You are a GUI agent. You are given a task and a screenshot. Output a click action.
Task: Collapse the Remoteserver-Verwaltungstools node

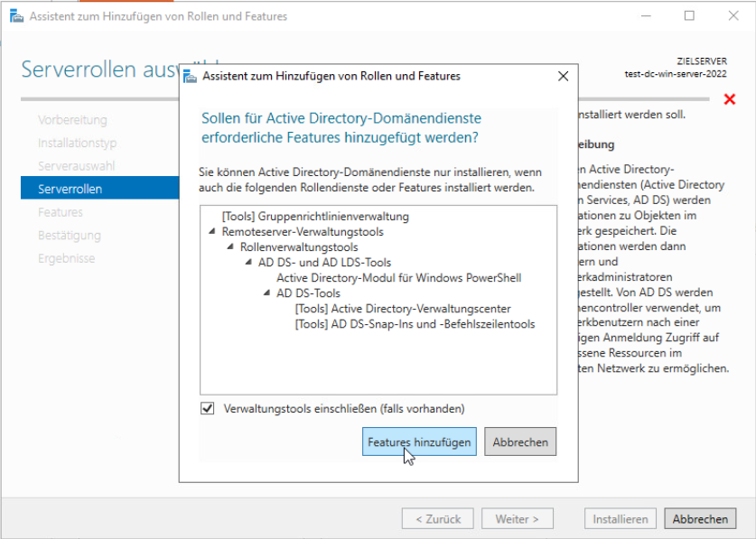point(212,232)
